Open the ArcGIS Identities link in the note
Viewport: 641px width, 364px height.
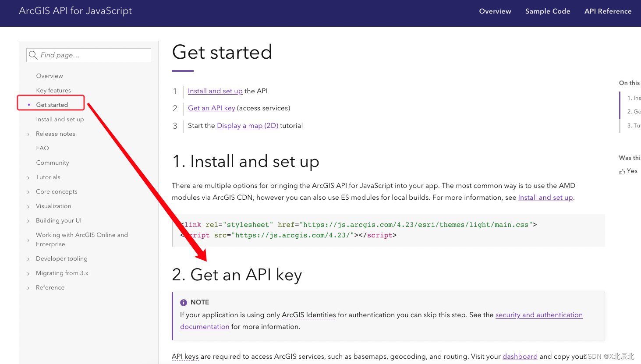click(x=308, y=315)
